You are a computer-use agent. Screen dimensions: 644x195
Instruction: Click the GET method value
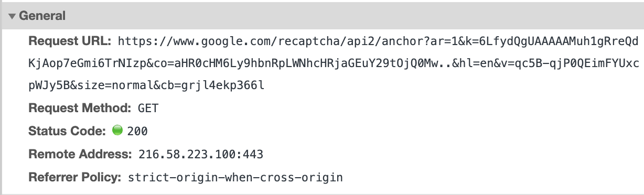(x=148, y=109)
